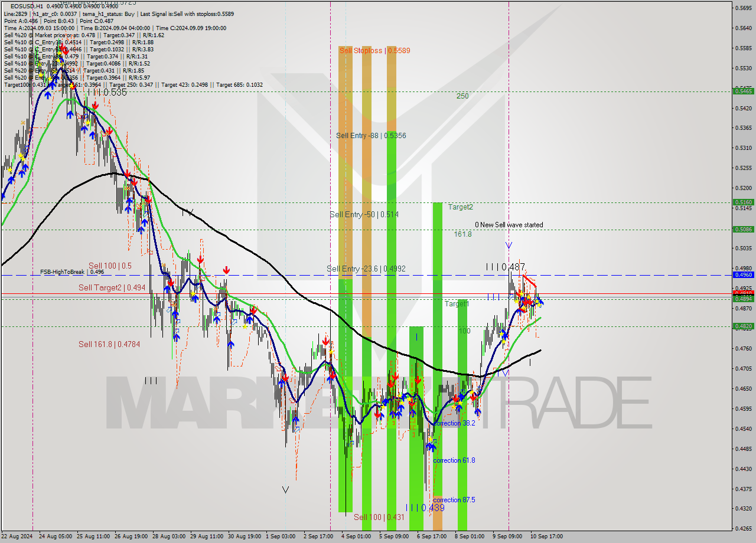The image size is (756, 543).
Task: Click the green 0.5160 price tag
Action: [743, 202]
